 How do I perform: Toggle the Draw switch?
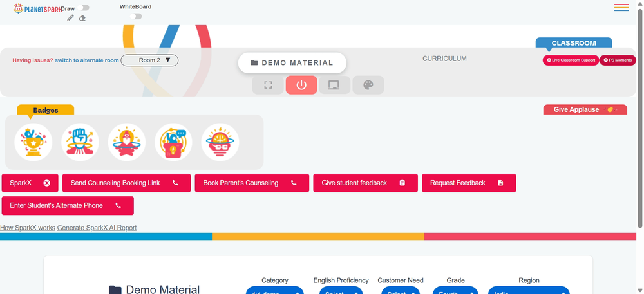[x=83, y=8]
